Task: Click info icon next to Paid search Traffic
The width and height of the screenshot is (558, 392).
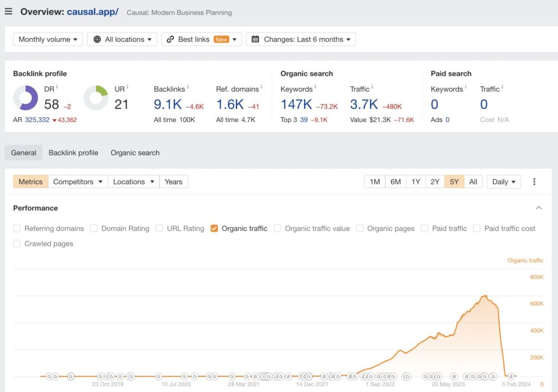Action: point(502,87)
